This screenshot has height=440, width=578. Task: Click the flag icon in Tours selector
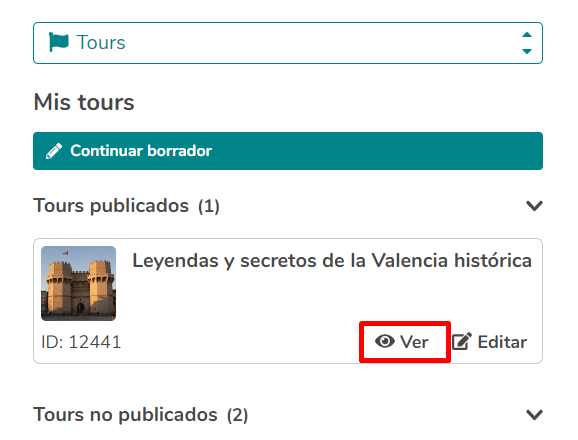click(59, 42)
